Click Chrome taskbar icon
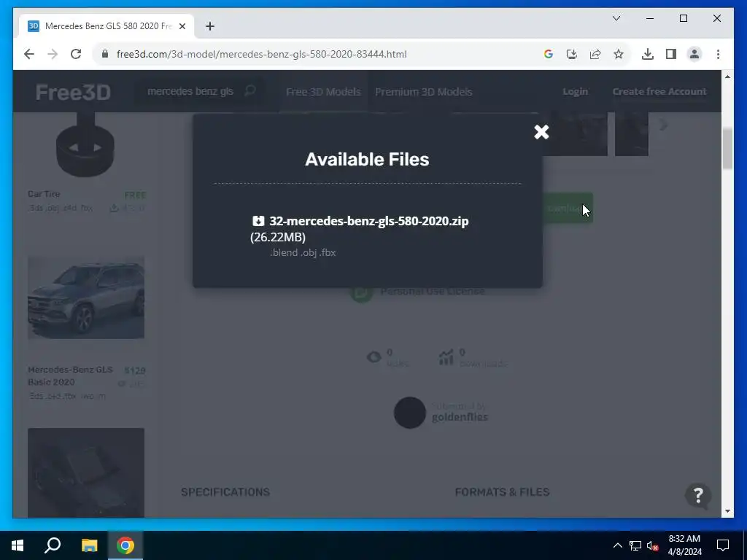This screenshot has width=747, height=560. (x=125, y=545)
